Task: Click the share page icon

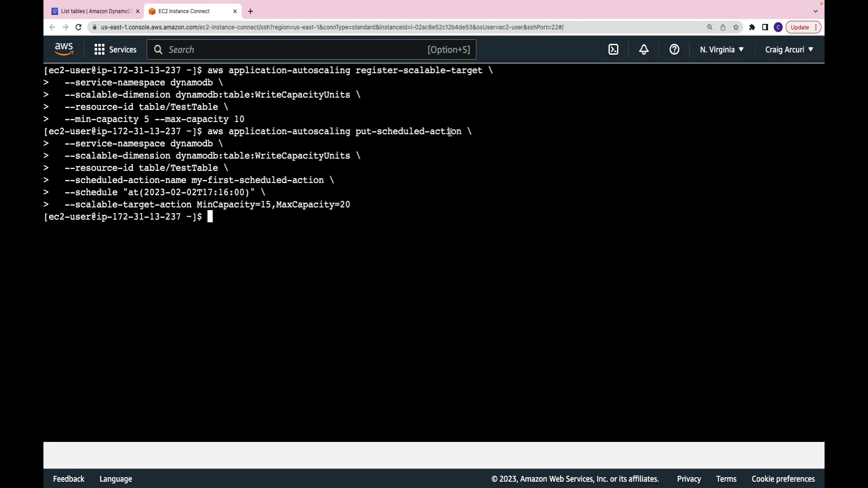Action: point(723,27)
